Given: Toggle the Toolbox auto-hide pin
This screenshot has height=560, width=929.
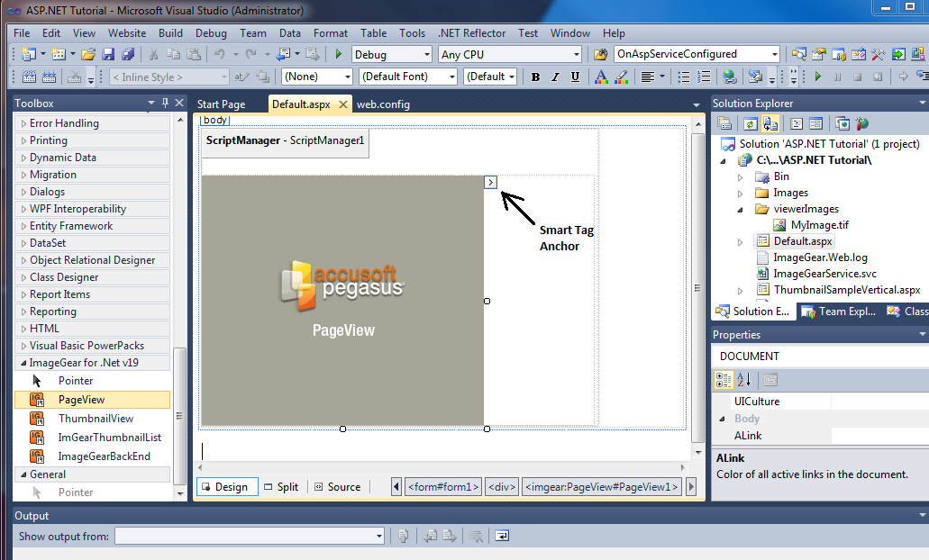Looking at the screenshot, I should point(165,103).
